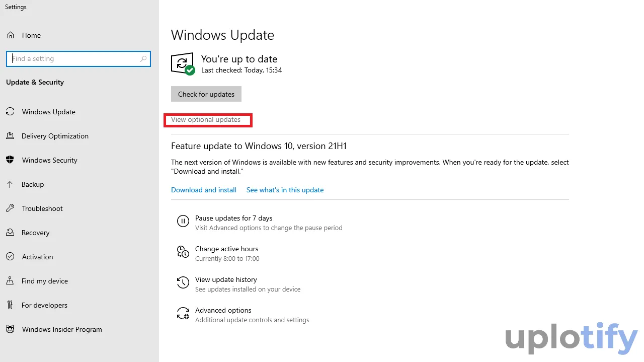
Task: Click the 'You're up to date' text
Action: 239,59
